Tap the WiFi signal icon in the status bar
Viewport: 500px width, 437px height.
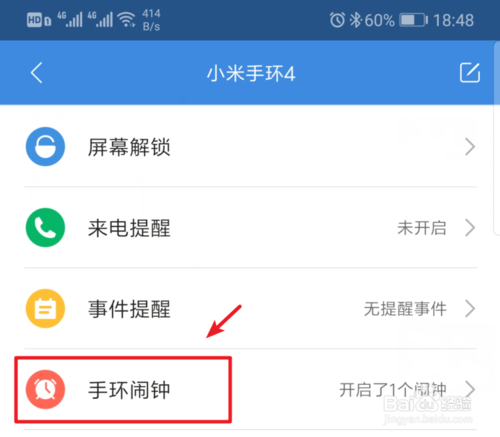(126, 19)
